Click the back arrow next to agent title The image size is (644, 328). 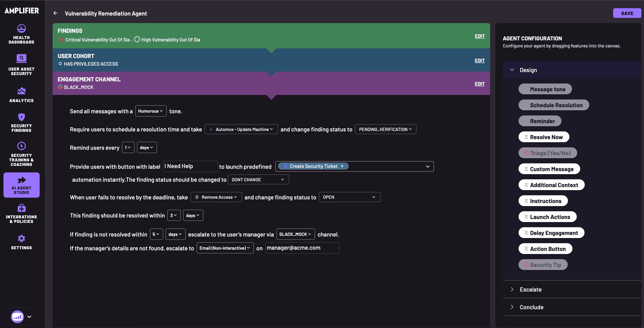click(x=55, y=13)
